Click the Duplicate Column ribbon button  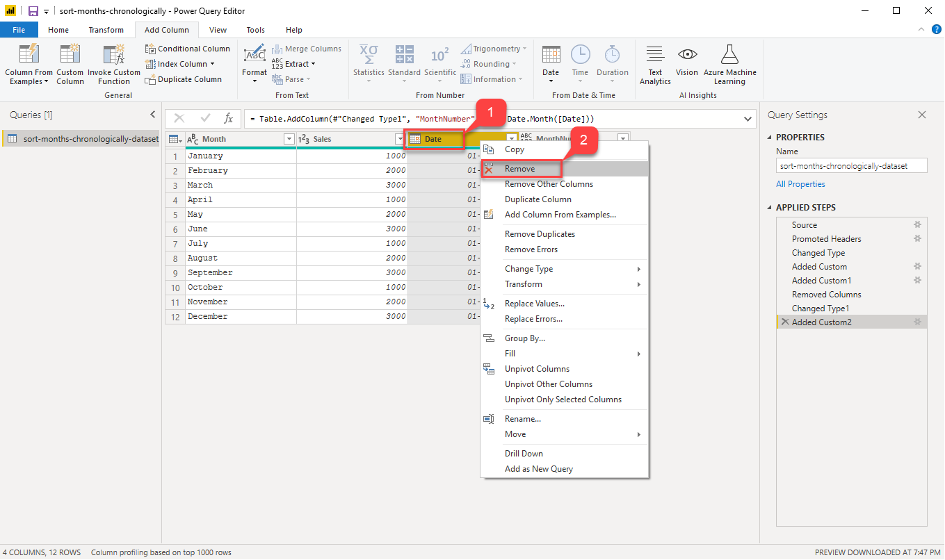(x=184, y=79)
